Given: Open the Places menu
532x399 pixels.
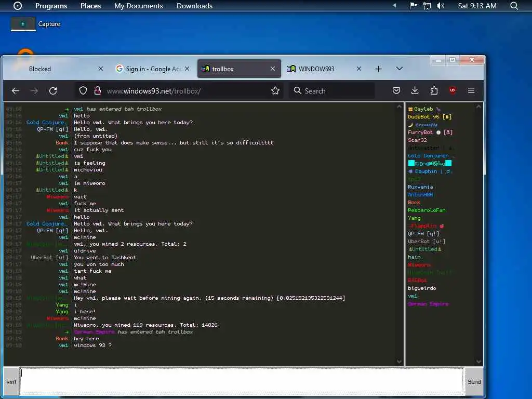Looking at the screenshot, I should pos(90,6).
